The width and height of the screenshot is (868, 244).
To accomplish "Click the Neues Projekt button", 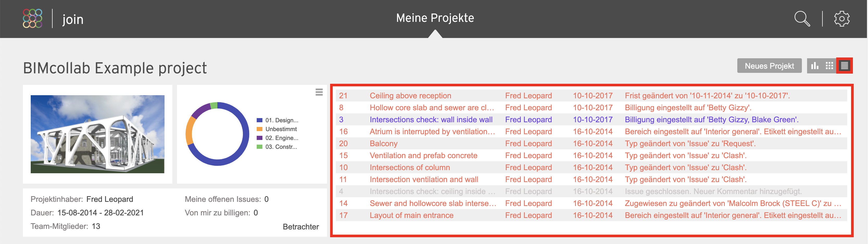I will tap(769, 66).
